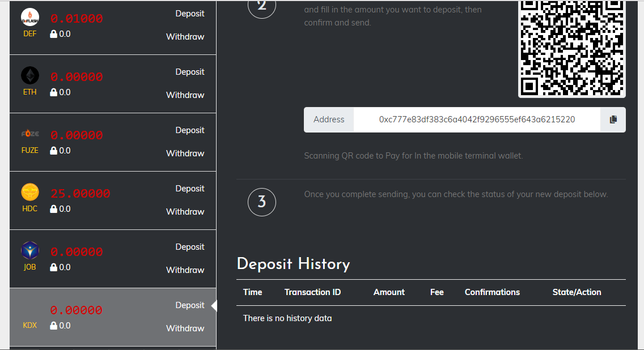Click the lock icon under JOB balance

click(x=53, y=267)
